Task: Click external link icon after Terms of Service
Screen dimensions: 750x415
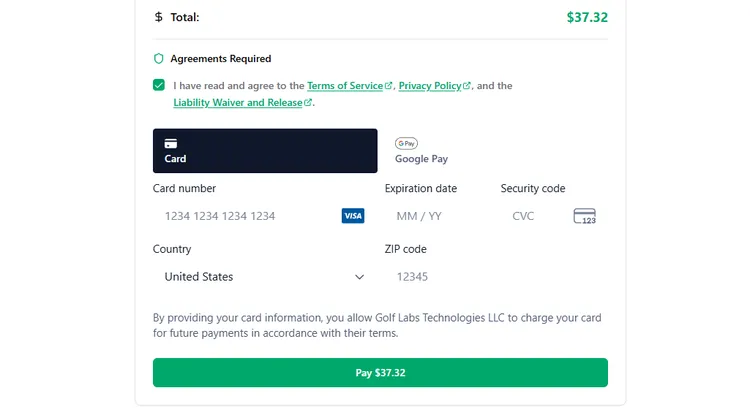Action: pyautogui.click(x=389, y=86)
